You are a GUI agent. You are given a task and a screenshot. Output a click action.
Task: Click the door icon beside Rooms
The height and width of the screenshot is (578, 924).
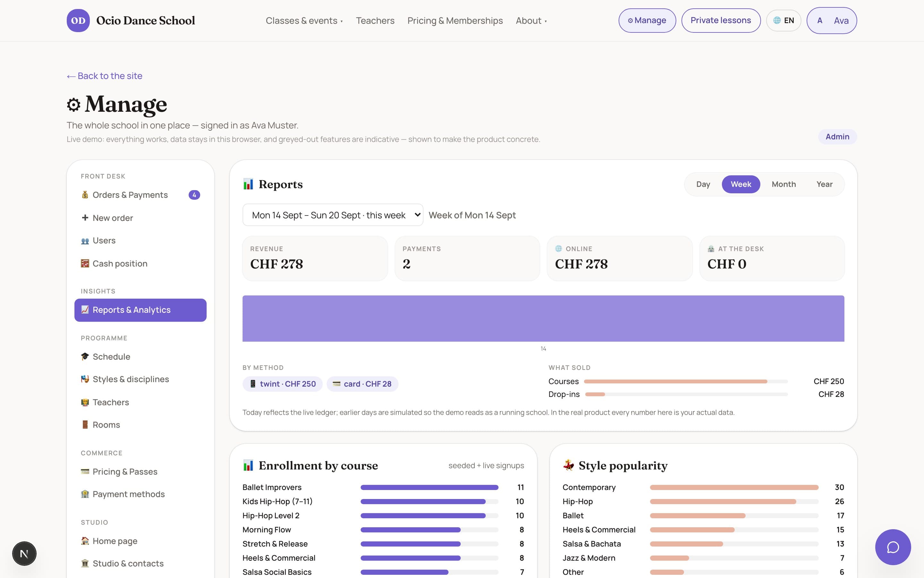pos(85,425)
